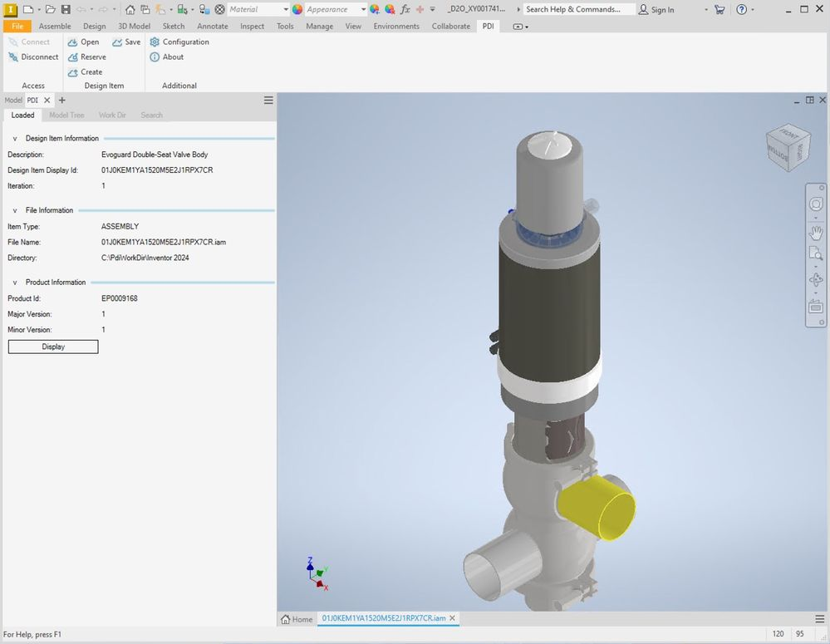
Task: Select the Loaded tab in PDI panel
Action: 22,115
